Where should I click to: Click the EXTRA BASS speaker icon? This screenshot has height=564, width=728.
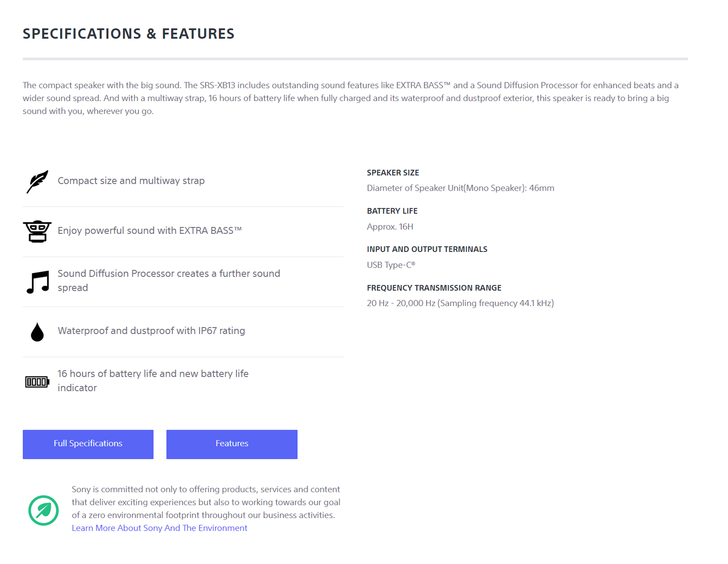(x=37, y=231)
